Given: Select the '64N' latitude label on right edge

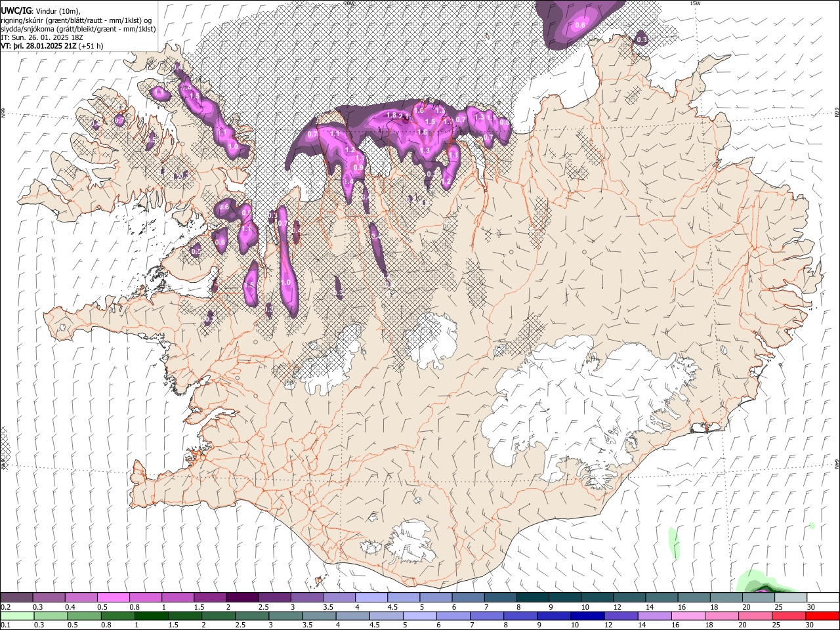Looking at the screenshot, I should click(837, 463).
